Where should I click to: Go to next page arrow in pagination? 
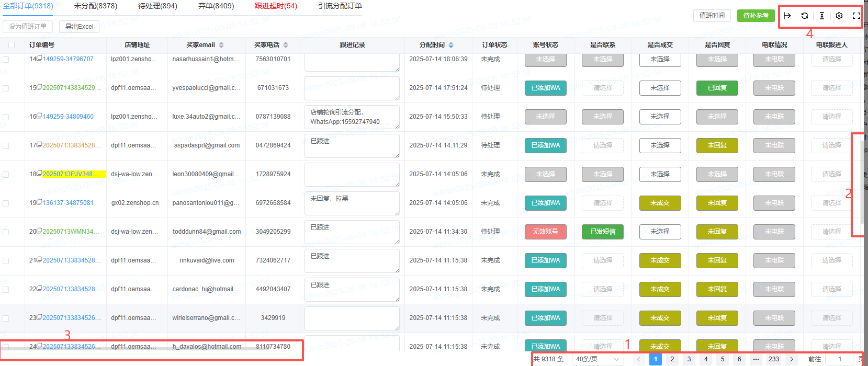(x=792, y=359)
